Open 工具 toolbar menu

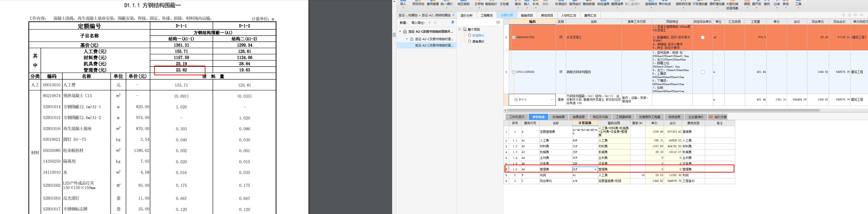(x=798, y=4)
